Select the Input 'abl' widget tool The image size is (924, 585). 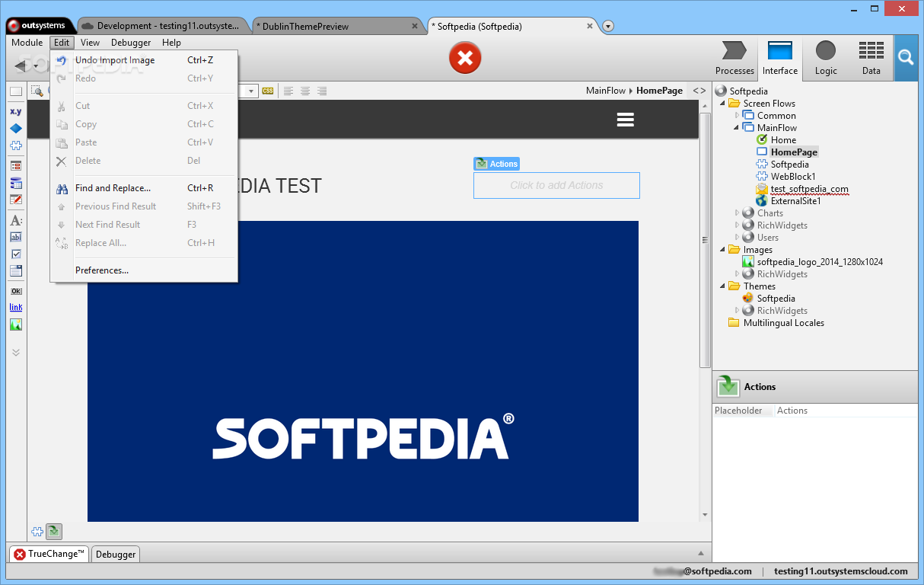coord(16,237)
